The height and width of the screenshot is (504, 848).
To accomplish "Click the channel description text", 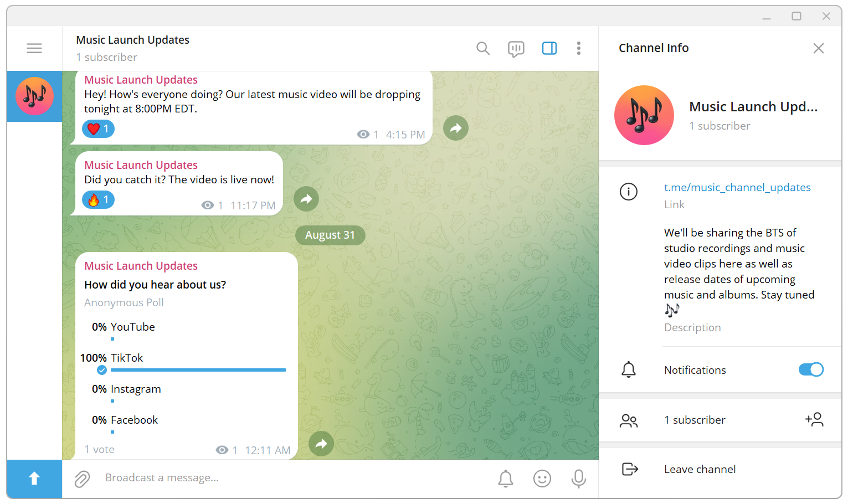I will 739,271.
